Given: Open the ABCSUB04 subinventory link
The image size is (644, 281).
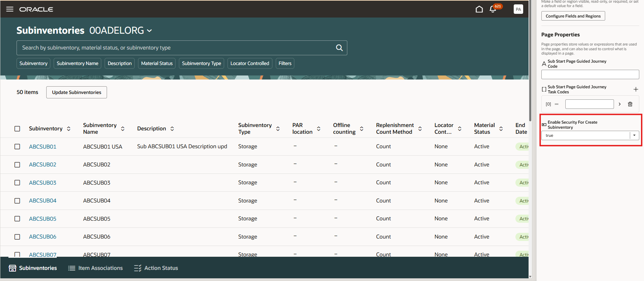Looking at the screenshot, I should tap(43, 201).
